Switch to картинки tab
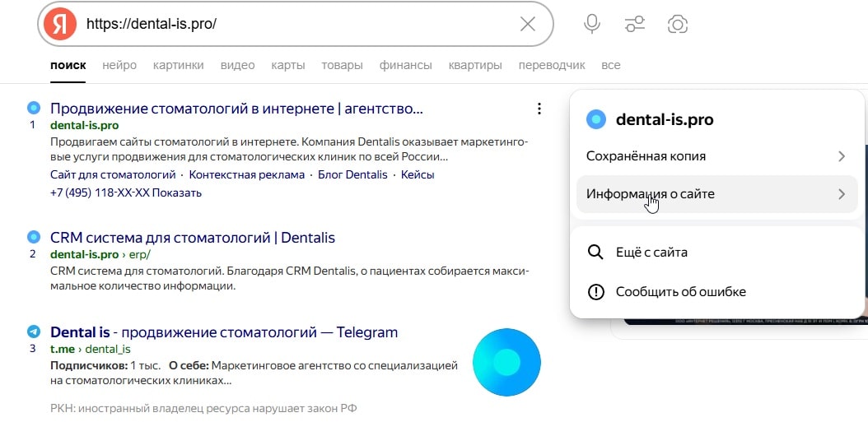Image resolution: width=868 pixels, height=422 pixels. [x=178, y=65]
